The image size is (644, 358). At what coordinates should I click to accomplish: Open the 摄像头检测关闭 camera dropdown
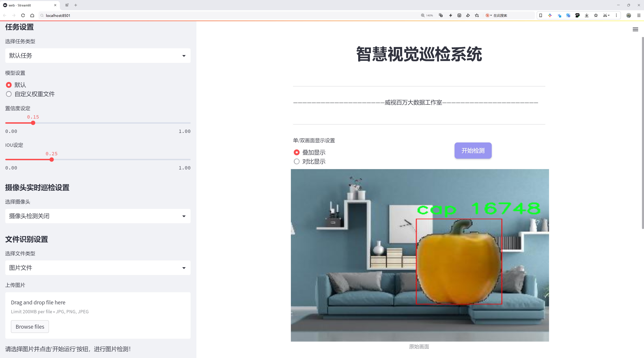(x=98, y=216)
